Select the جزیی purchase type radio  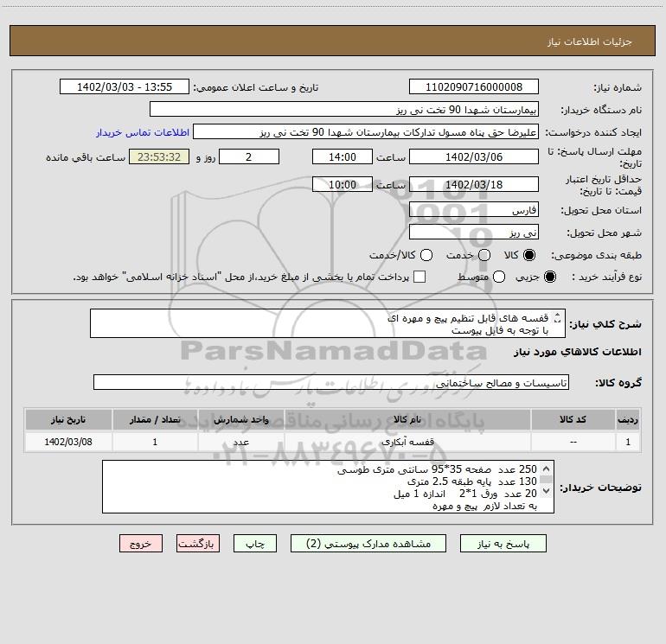550,277
